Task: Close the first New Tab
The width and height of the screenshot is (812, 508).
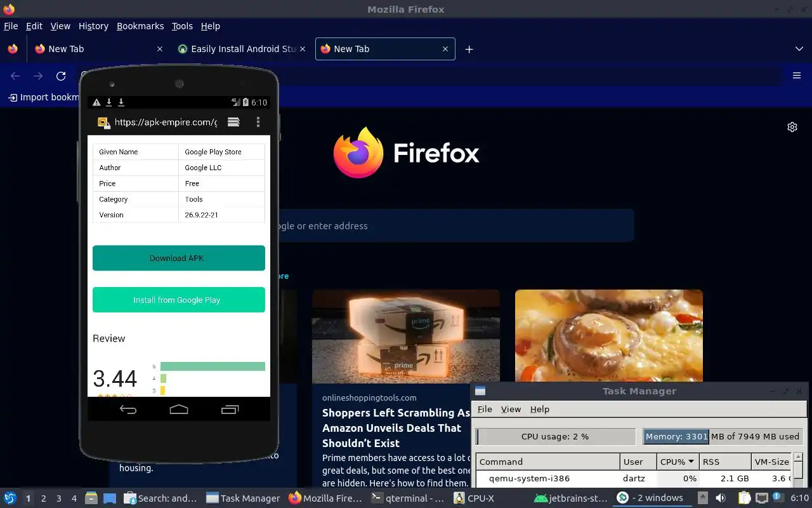Action: 160,49
